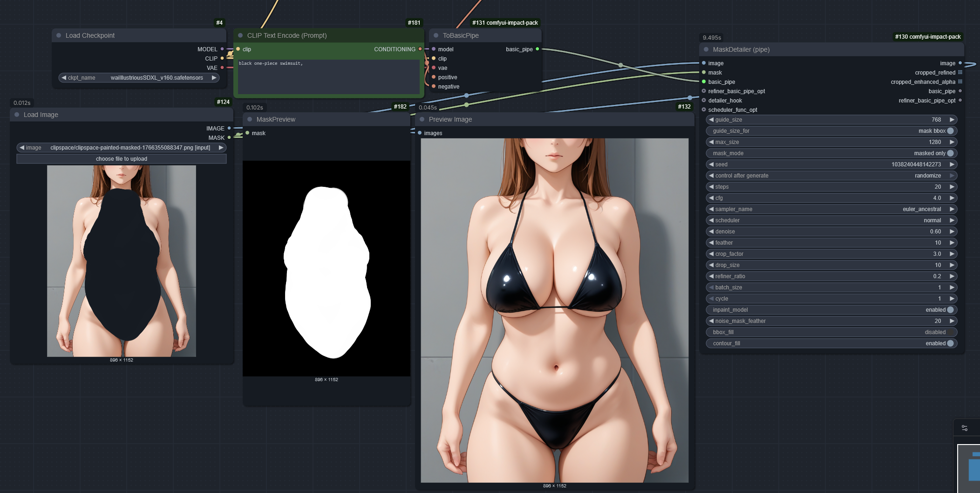Click the left arrow on steps widget
The height and width of the screenshot is (493, 980).
coord(711,187)
